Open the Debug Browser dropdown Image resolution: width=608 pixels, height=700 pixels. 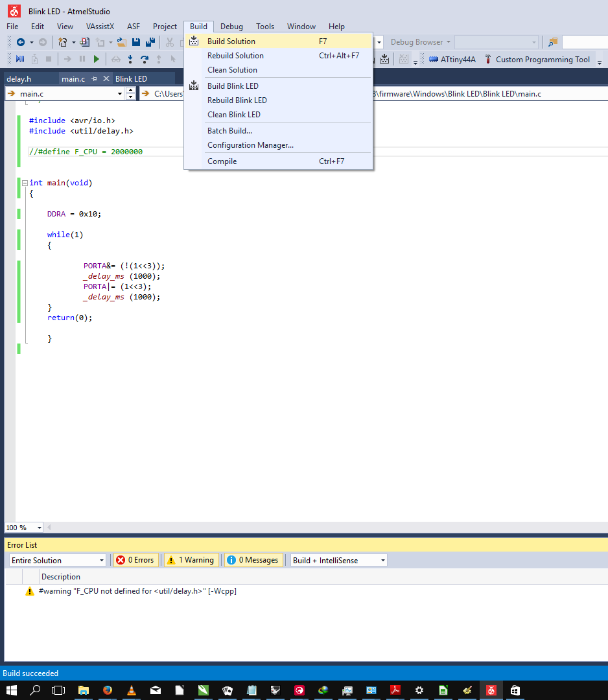click(420, 42)
